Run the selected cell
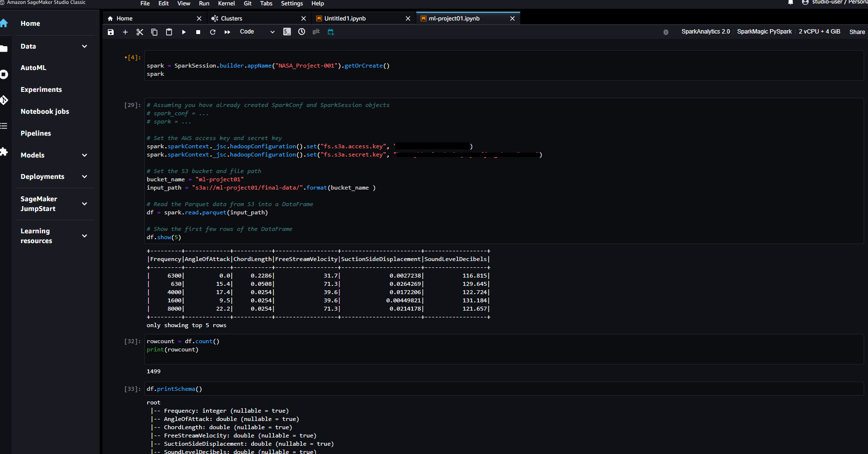The width and height of the screenshot is (868, 454). (x=184, y=32)
